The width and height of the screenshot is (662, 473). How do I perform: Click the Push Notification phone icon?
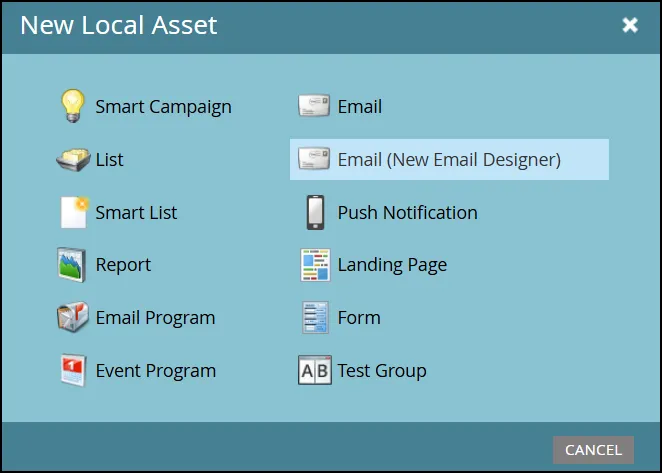coord(315,212)
